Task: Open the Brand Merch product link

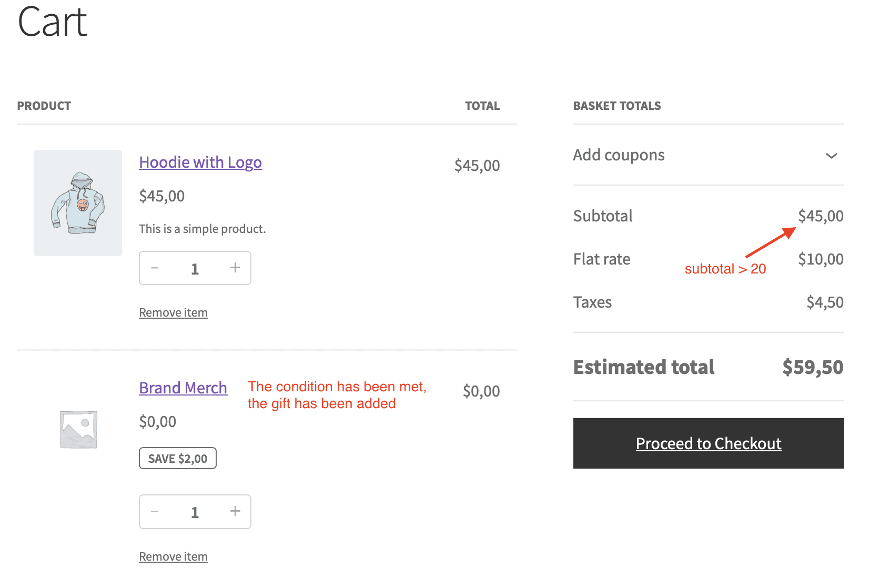Action: click(183, 388)
